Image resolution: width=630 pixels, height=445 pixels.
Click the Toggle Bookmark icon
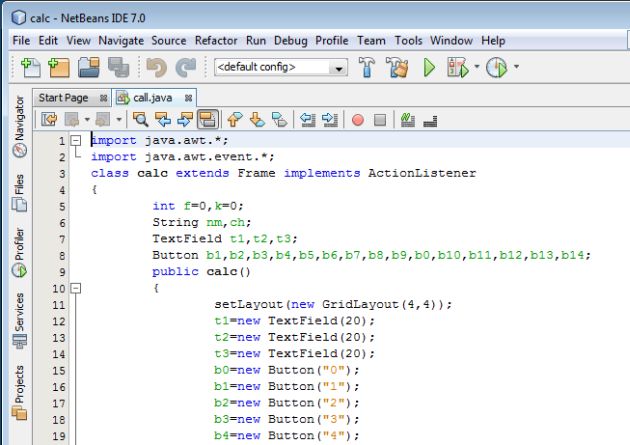(x=280, y=119)
